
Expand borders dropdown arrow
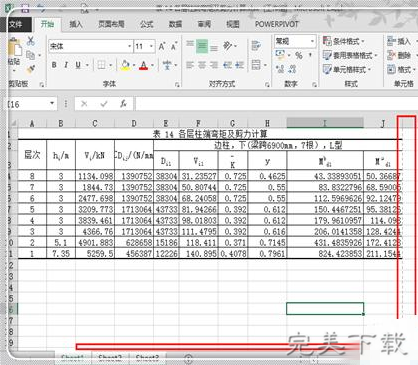pos(110,65)
